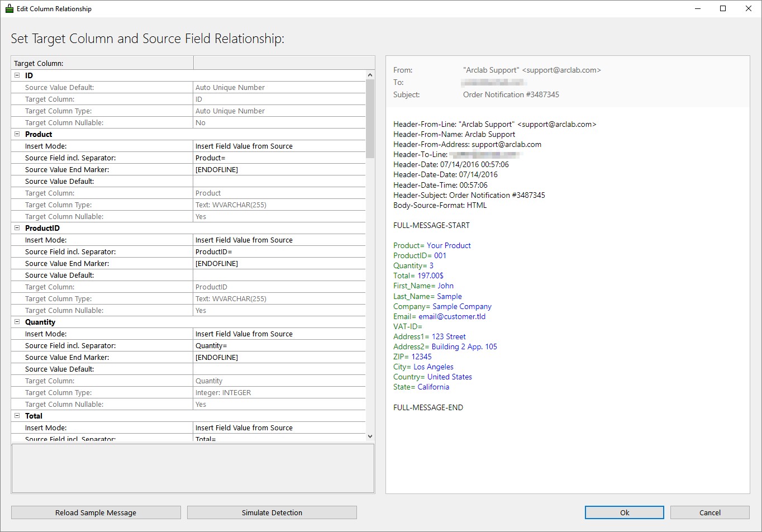Collapse the Total group

tap(17, 416)
